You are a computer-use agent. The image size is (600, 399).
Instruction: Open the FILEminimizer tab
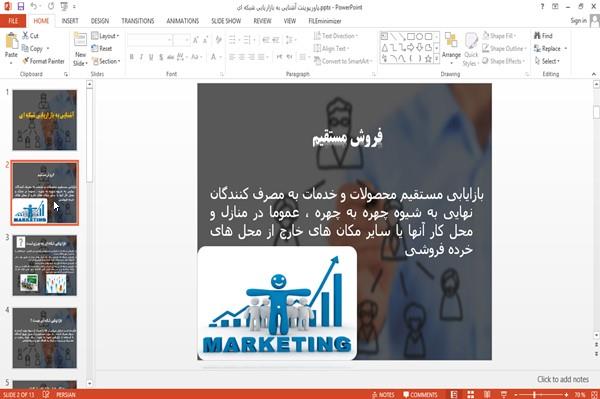325,21
